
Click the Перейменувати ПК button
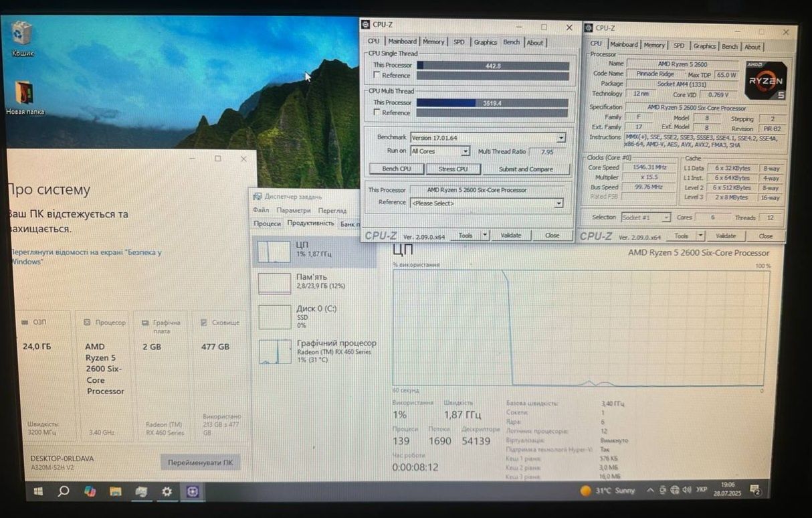(201, 463)
